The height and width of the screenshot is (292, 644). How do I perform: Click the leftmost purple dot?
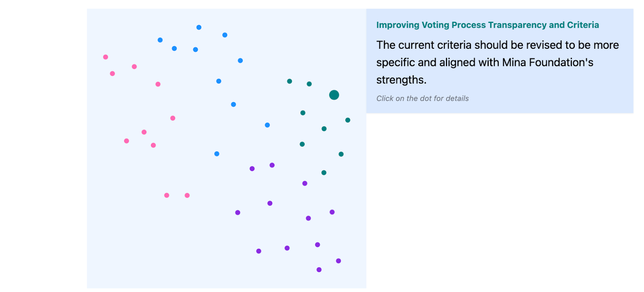coord(238,213)
